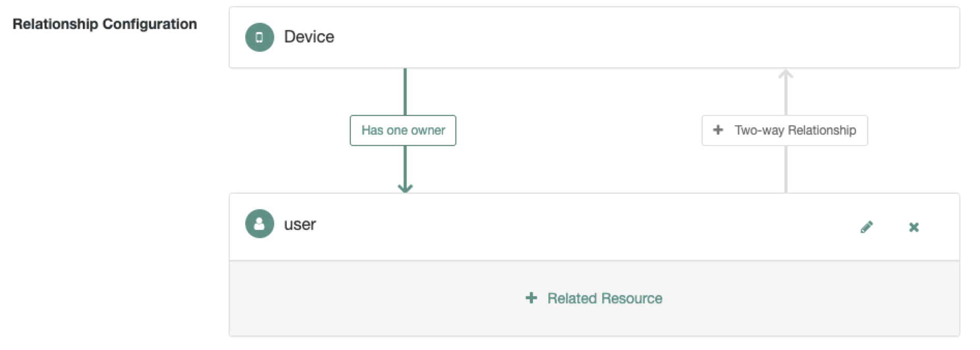This screenshot has height=350, width=980.
Task: Click the gray panel left of Related Resource
Action: [x=362, y=298]
